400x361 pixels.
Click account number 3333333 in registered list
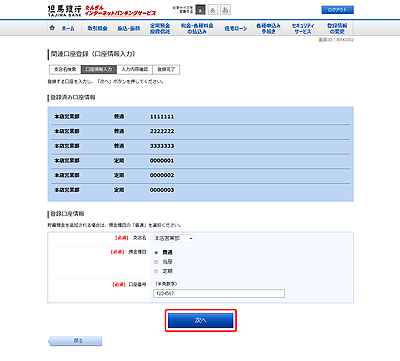[x=162, y=146]
